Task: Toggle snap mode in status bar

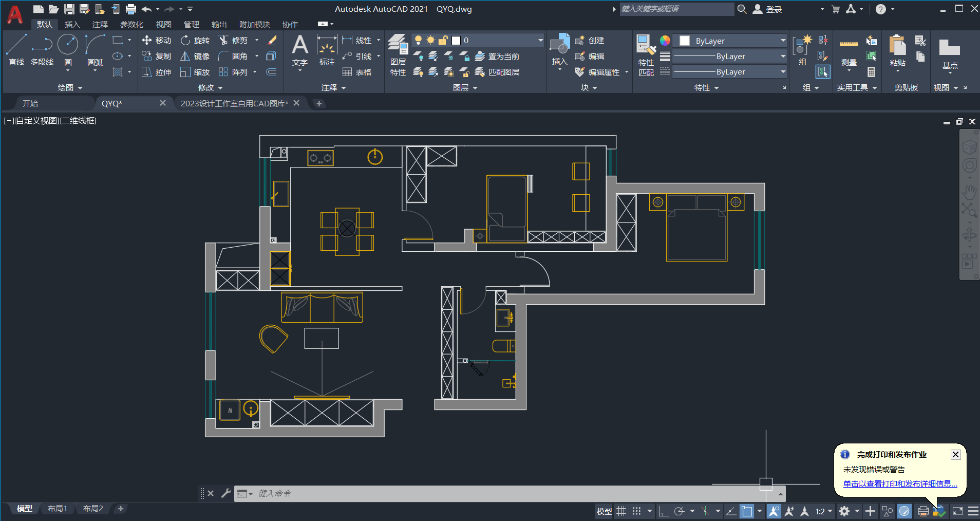Action: 637,511
